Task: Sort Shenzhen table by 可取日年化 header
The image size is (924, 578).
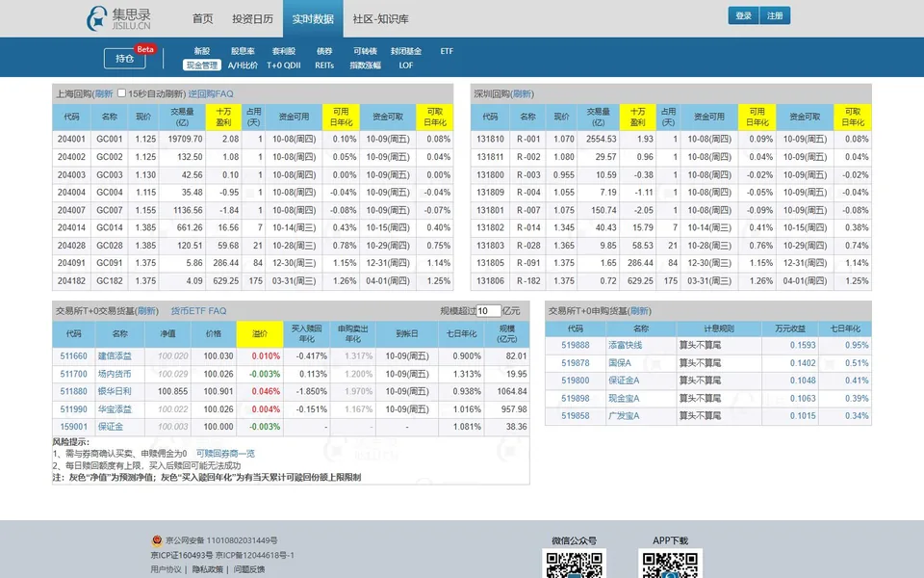Action: 853,117
